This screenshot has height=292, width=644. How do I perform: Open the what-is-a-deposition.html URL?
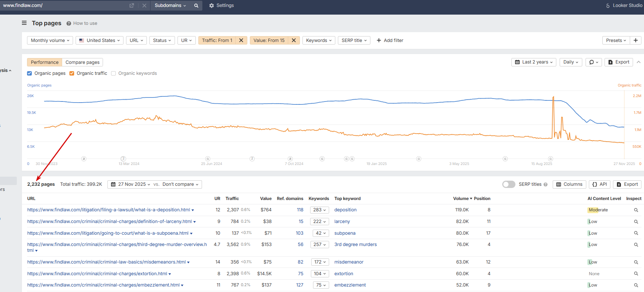[108, 210]
